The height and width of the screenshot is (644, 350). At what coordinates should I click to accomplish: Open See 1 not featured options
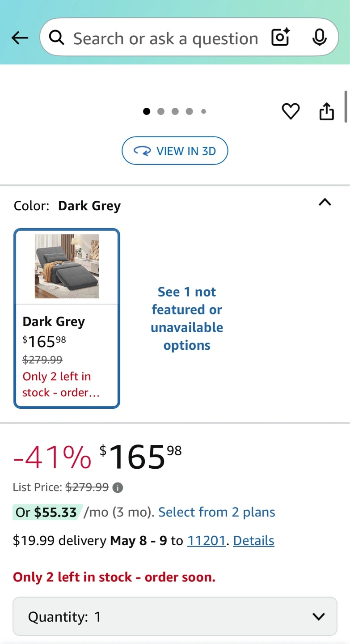(187, 318)
